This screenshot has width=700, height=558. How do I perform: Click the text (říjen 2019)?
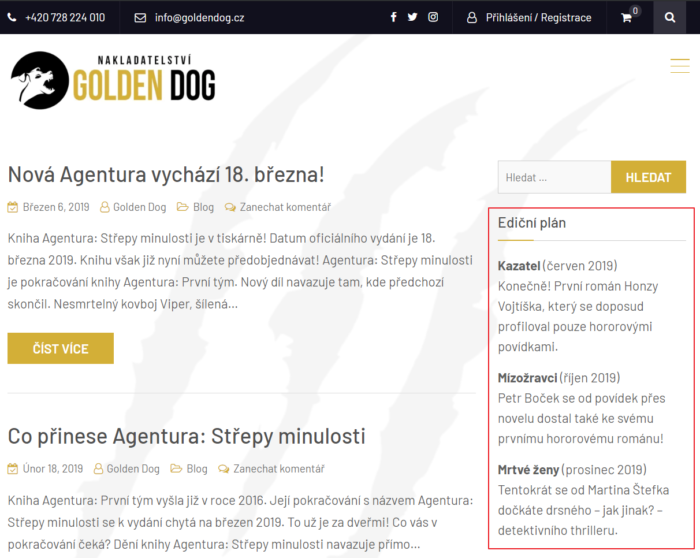point(590,378)
